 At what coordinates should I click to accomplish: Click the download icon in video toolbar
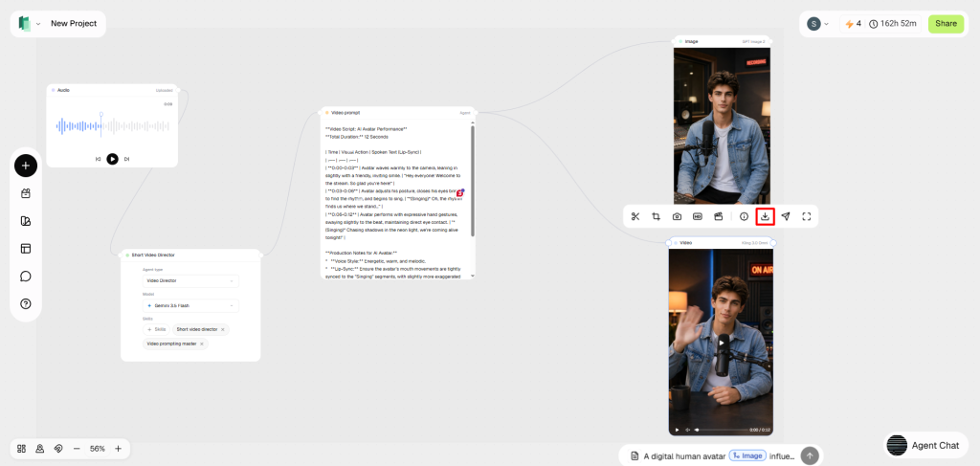(765, 217)
